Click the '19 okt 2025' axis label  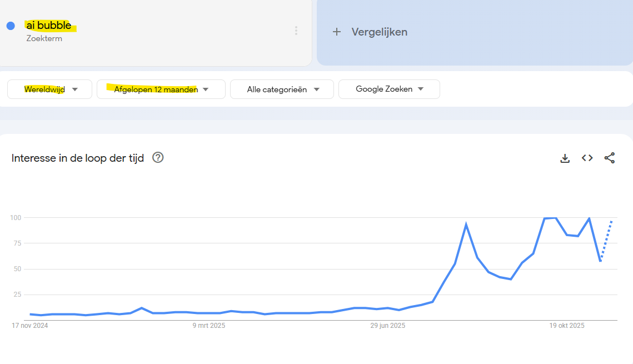tap(566, 326)
